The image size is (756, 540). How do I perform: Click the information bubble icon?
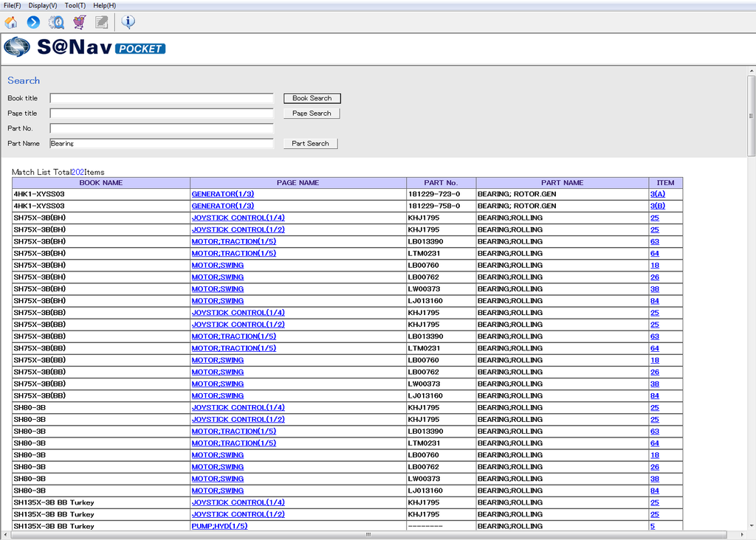(128, 22)
